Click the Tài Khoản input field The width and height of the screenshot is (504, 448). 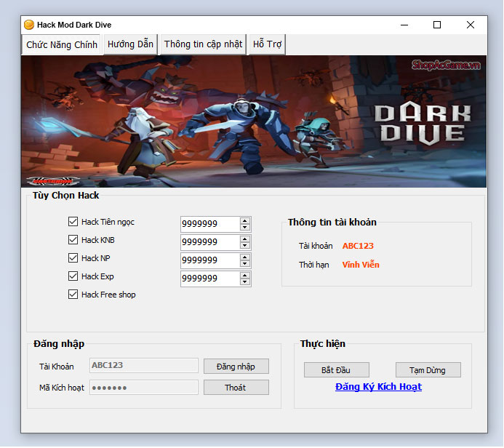(144, 365)
